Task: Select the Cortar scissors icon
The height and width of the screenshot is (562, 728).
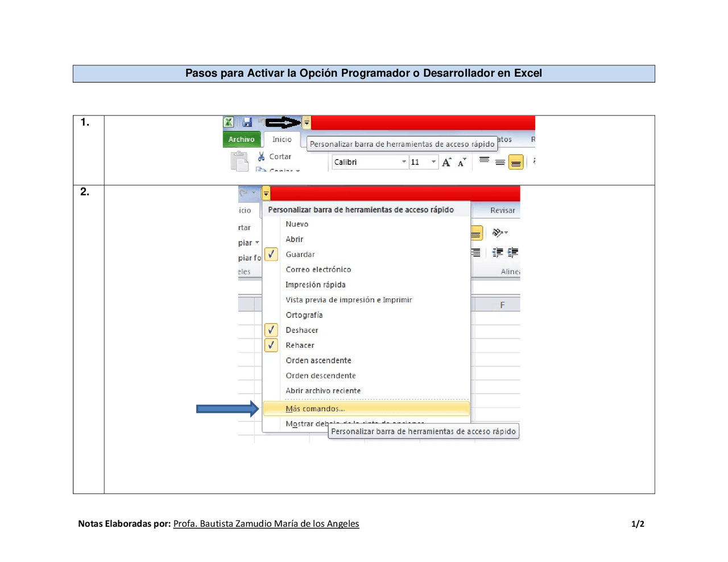Action: (260, 156)
